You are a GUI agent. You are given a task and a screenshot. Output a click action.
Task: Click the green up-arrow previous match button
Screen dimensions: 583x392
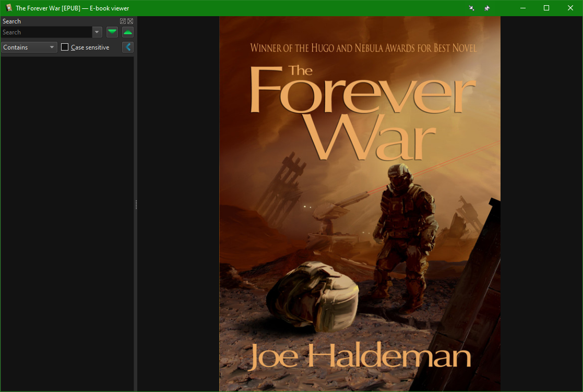127,32
